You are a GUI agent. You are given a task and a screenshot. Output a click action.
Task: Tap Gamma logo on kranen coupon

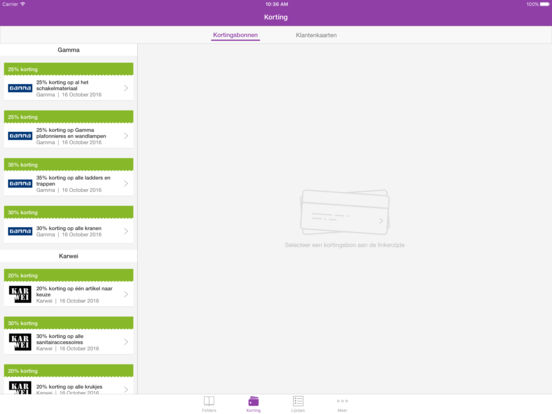pyautogui.click(x=20, y=231)
